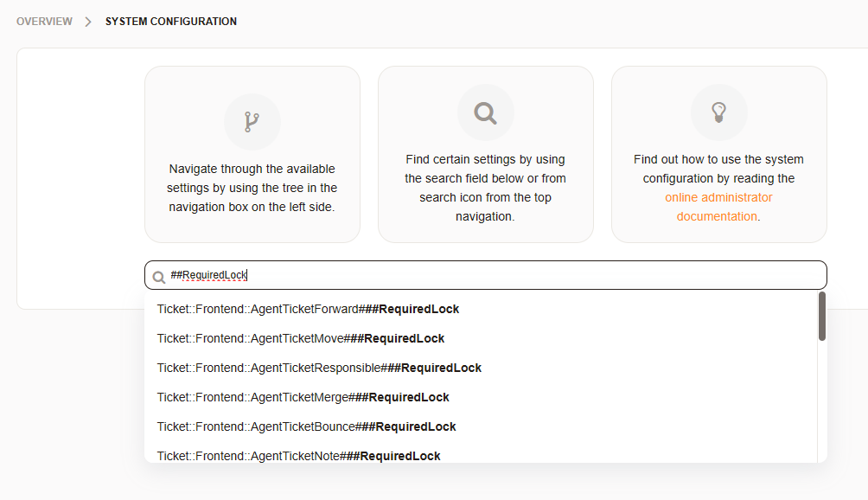868x500 pixels.
Task: Focus the ##RequiredLock search field
Action: [x=484, y=275]
